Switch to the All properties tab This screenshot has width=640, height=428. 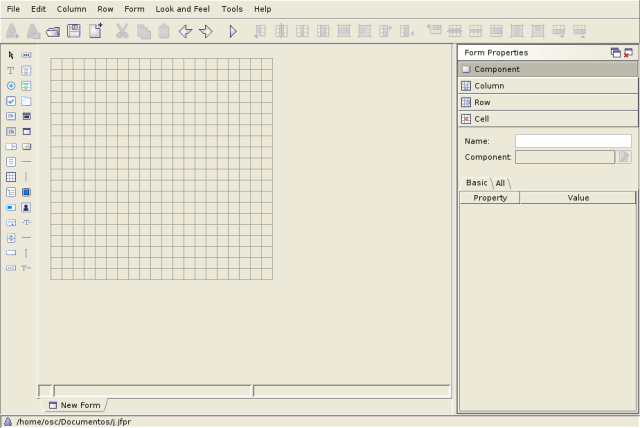(x=501, y=183)
